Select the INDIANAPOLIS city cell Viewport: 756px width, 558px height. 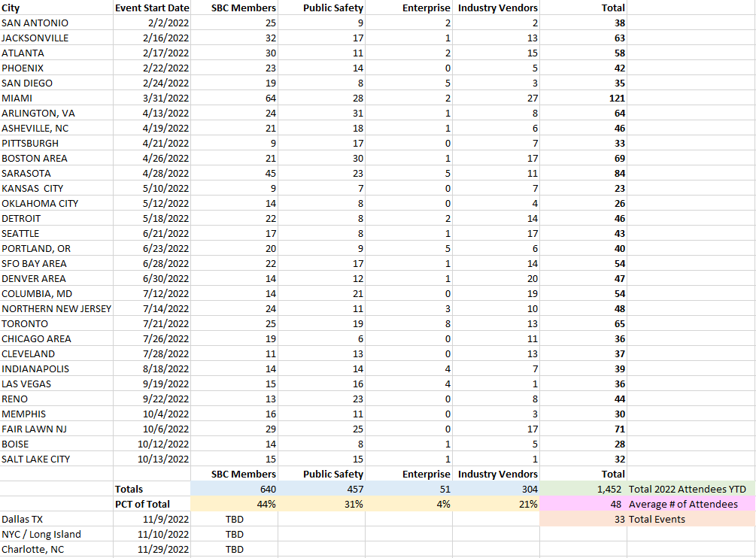coord(56,368)
